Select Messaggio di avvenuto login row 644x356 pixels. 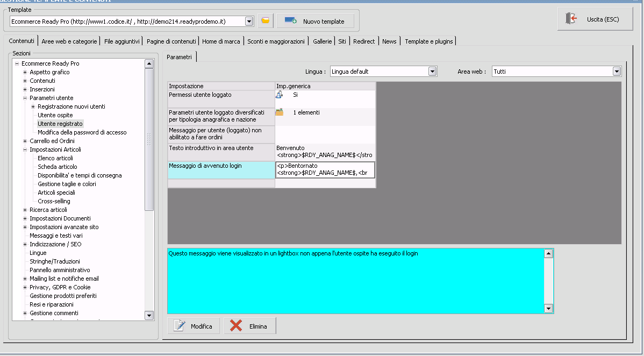(x=221, y=170)
